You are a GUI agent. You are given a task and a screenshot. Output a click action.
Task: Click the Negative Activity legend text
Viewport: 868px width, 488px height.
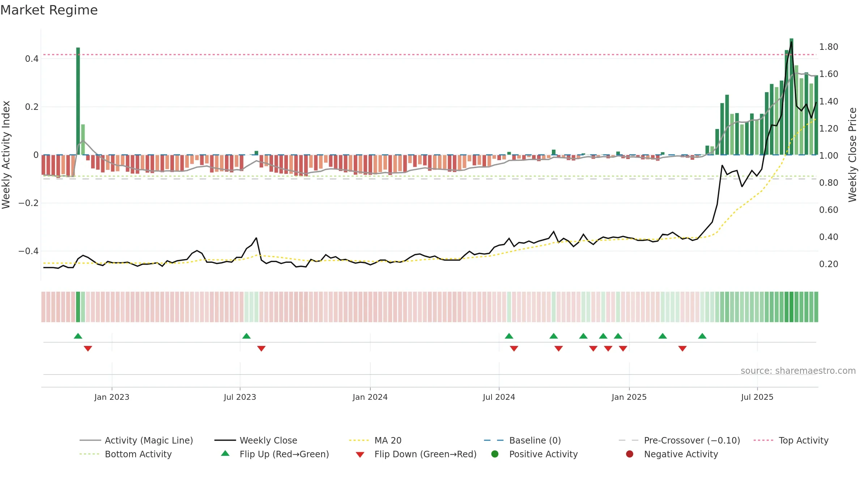pyautogui.click(x=681, y=454)
